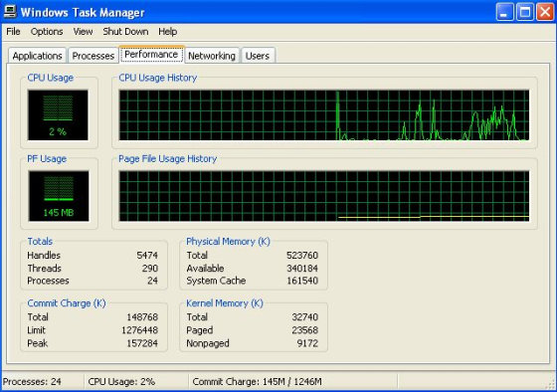The height and width of the screenshot is (392, 557).
Task: Click the CPU Usage History graph
Action: (x=324, y=115)
